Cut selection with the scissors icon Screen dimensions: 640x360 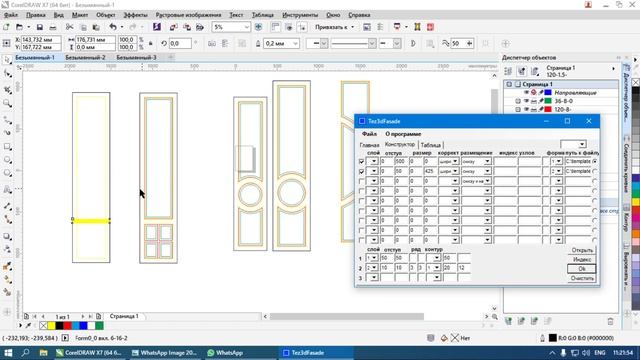coord(69,27)
